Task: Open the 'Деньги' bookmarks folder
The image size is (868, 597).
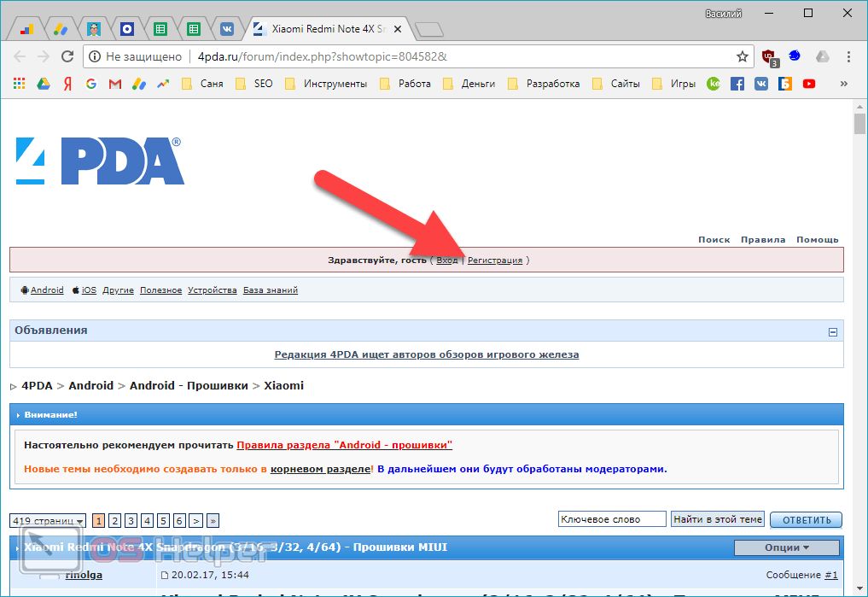Action: pyautogui.click(x=469, y=84)
